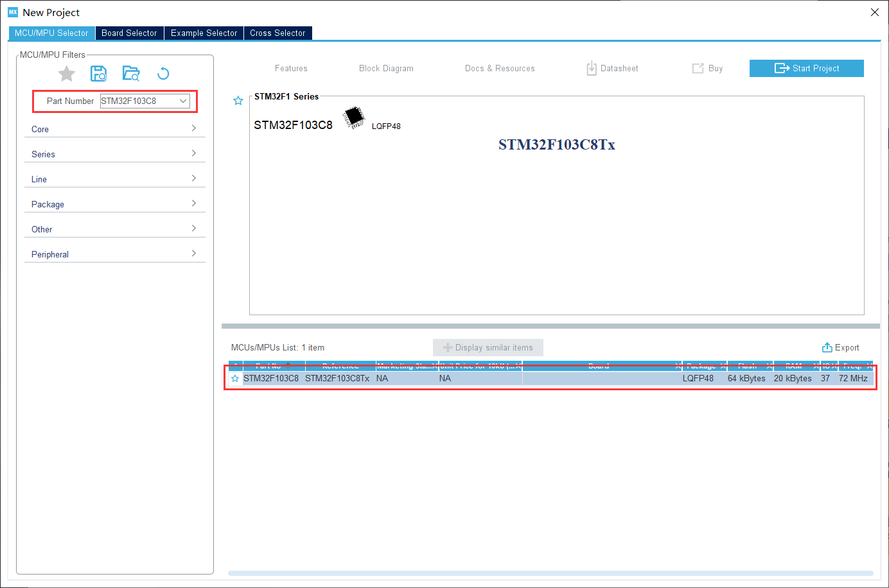
Task: Click the STM32F103C8Tx heading in detail pane
Action: coord(557,145)
